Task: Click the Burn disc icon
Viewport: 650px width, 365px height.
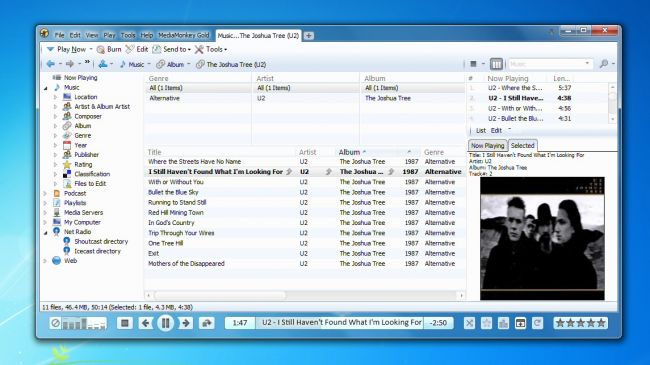Action: tap(101, 49)
